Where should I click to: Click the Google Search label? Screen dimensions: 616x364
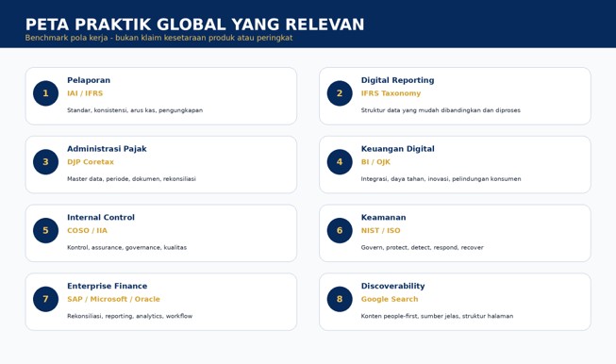(390, 299)
